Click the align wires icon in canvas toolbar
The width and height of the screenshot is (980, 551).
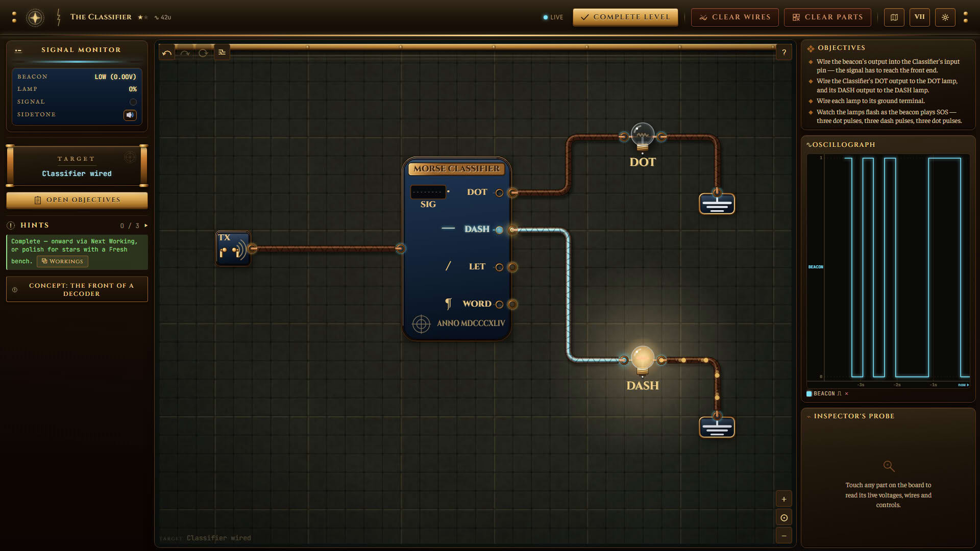pos(222,52)
